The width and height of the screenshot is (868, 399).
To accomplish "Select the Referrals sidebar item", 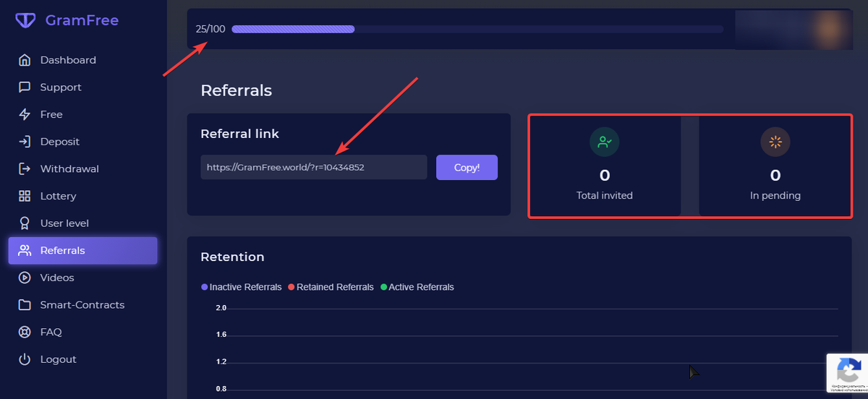I will 82,250.
